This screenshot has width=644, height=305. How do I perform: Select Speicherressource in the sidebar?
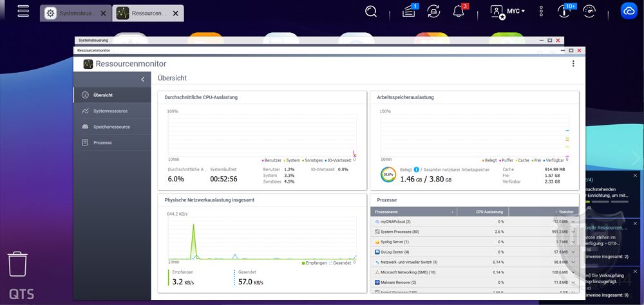tap(112, 127)
